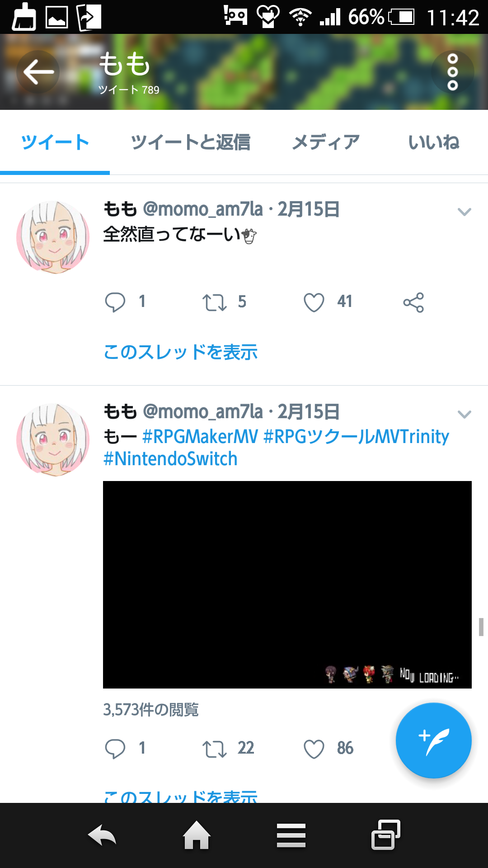Reply to the 全然直ってなーい tweet
The height and width of the screenshot is (868, 488).
pos(115,302)
